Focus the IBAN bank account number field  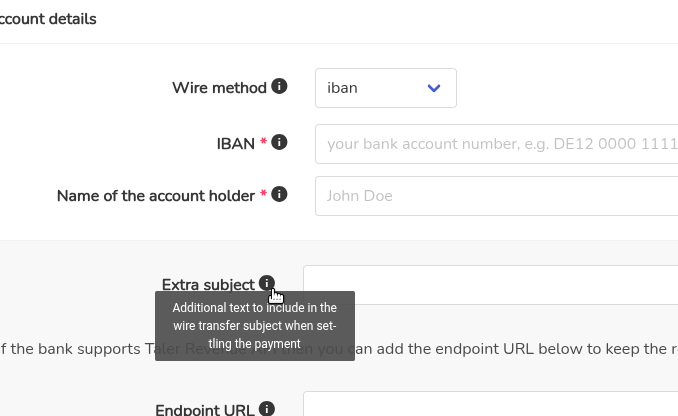[x=496, y=144]
